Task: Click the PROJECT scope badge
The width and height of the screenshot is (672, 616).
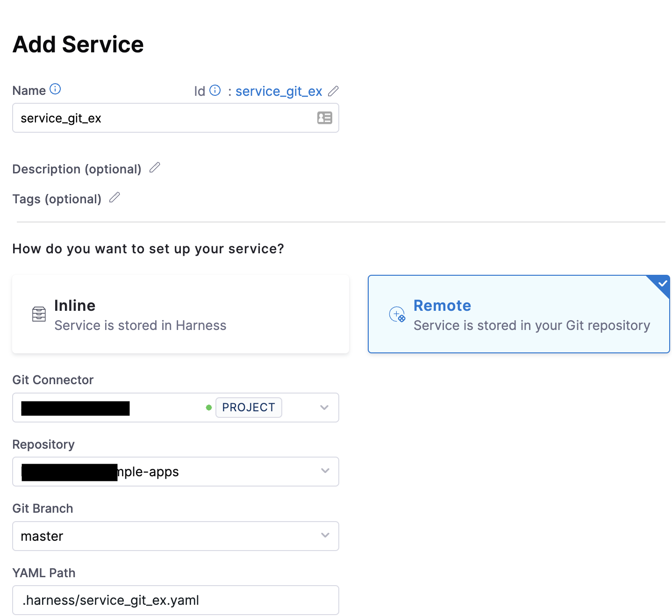Action: coord(249,408)
